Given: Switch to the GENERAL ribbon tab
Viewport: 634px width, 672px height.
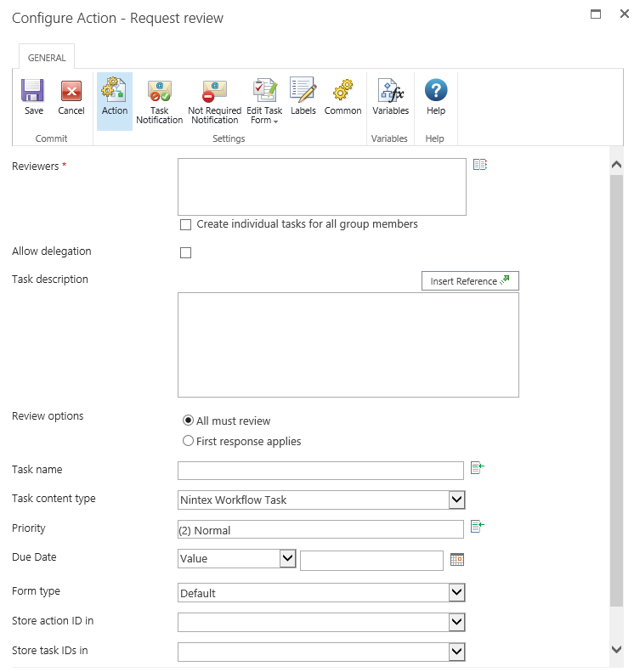Looking at the screenshot, I should tap(47, 58).
